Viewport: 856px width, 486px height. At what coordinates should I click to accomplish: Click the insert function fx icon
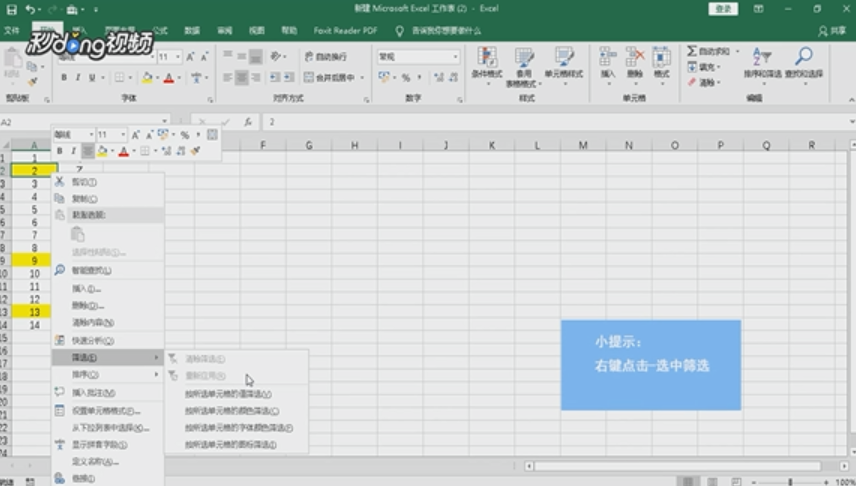tap(248, 122)
